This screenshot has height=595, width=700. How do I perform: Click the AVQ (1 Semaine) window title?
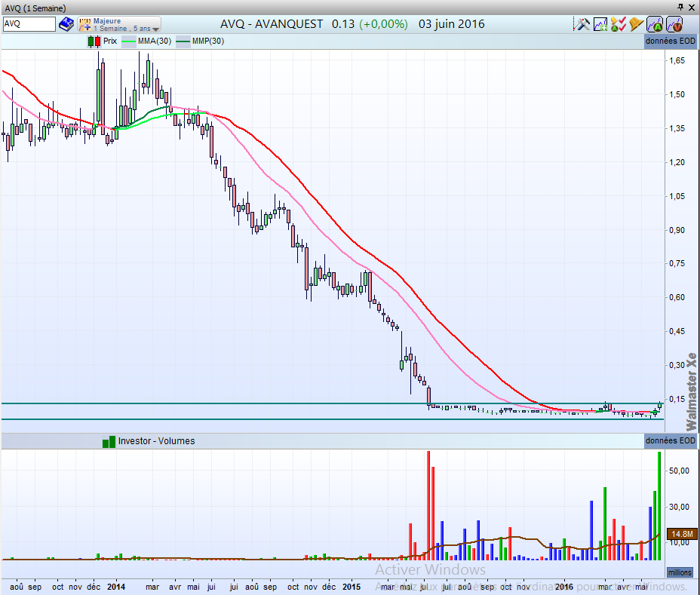[35, 8]
